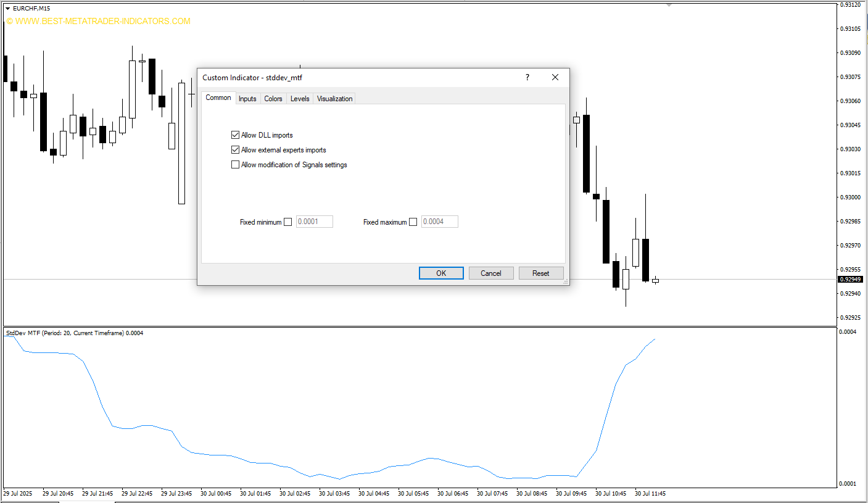
Task: Disable Allow DLL imports checkbox
Action: tap(235, 135)
